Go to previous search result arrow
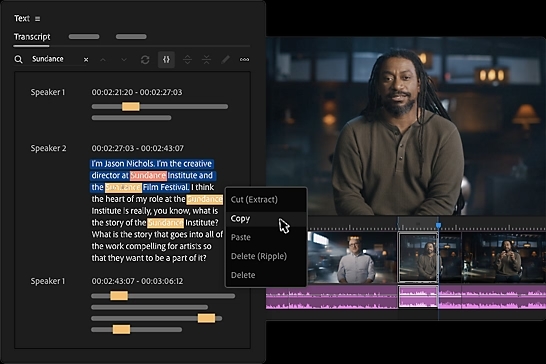This screenshot has width=546, height=364. click(103, 60)
